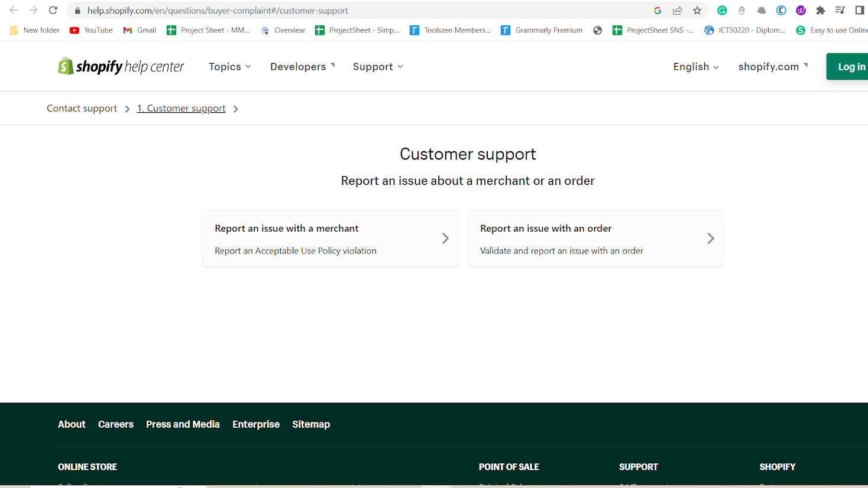
Task: Click the ONLINE STORE footer heading
Action: click(88, 467)
